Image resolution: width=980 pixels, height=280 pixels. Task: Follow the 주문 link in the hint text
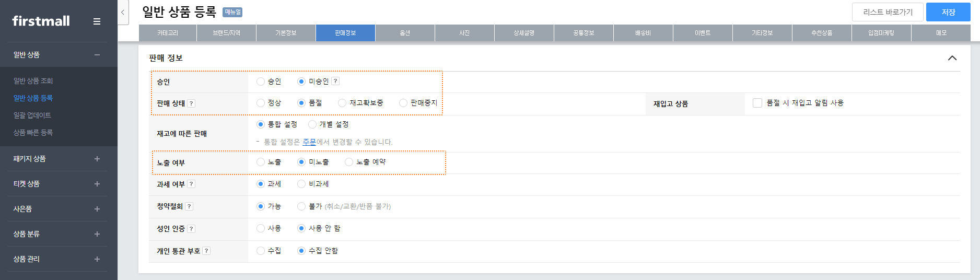309,142
